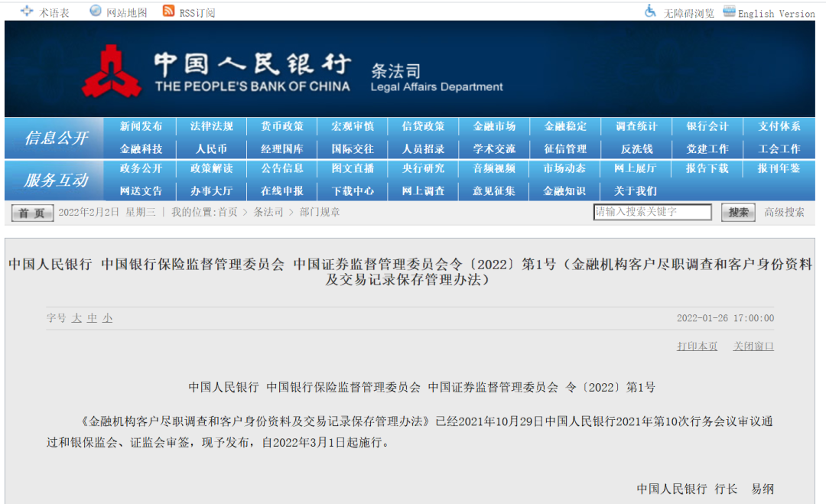Click the 首页 home button

(32, 213)
